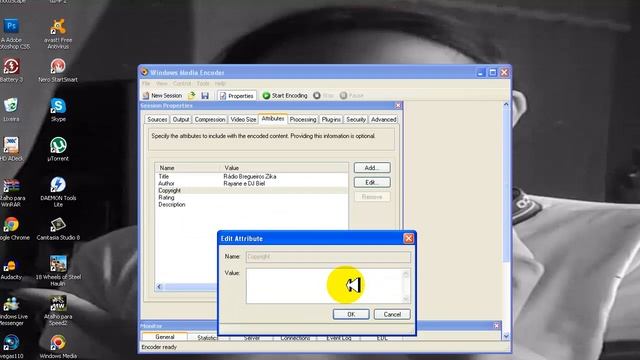Select the Copyright attribute row
This screenshot has height=360, width=640.
[x=251, y=191]
